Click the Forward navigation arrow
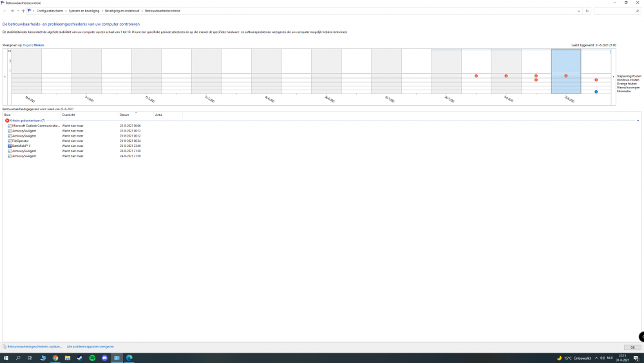This screenshot has height=363, width=644. click(12, 11)
